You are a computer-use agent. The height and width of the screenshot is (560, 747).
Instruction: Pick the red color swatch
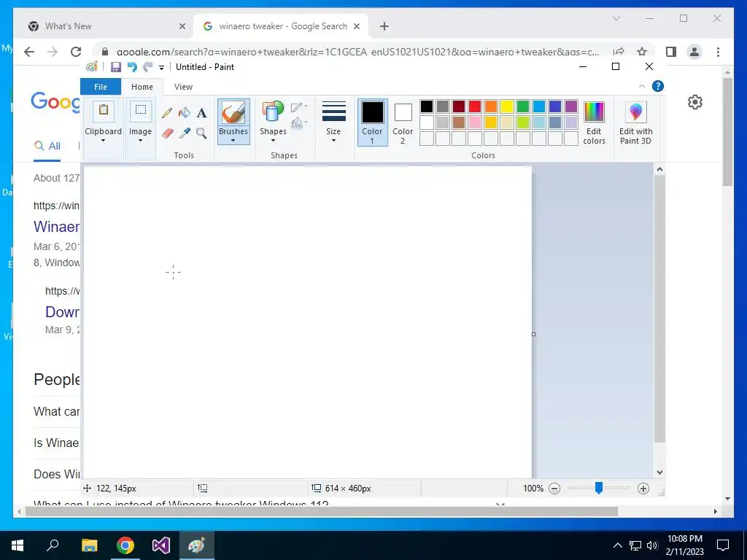coord(475,106)
